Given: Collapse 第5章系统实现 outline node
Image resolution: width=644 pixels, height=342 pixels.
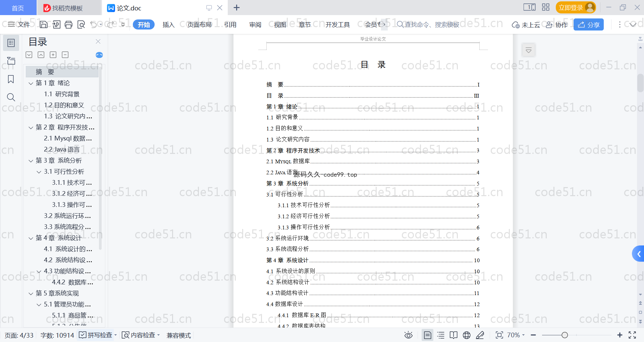Looking at the screenshot, I should tap(31, 294).
